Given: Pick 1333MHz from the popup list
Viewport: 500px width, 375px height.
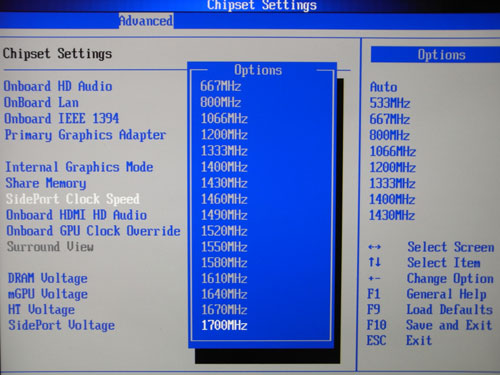Looking at the screenshot, I should [x=224, y=151].
